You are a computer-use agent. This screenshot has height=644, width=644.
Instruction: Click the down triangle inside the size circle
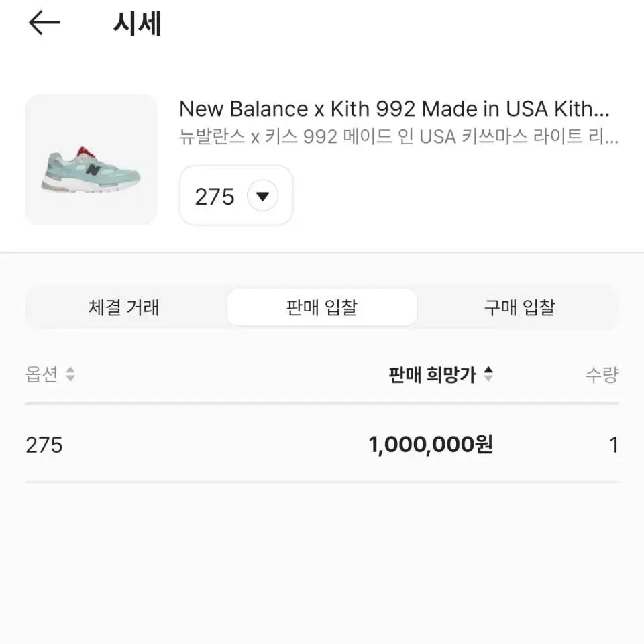(262, 196)
